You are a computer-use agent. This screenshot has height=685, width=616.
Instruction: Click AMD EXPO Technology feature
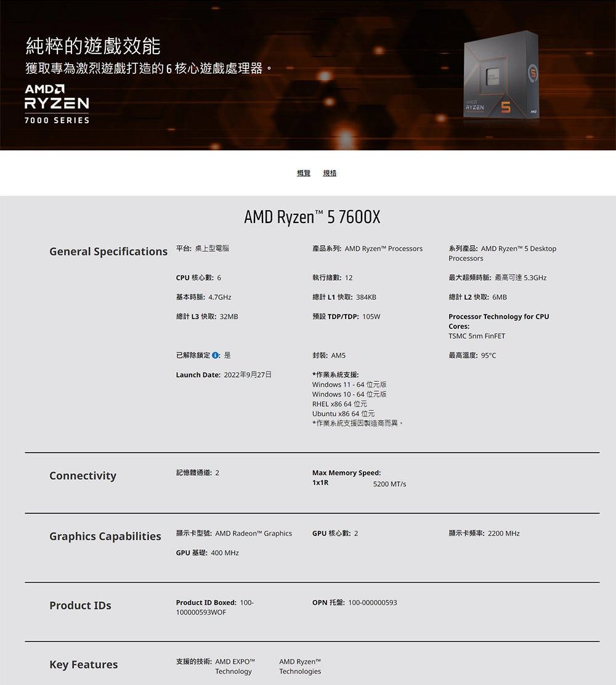click(235, 667)
